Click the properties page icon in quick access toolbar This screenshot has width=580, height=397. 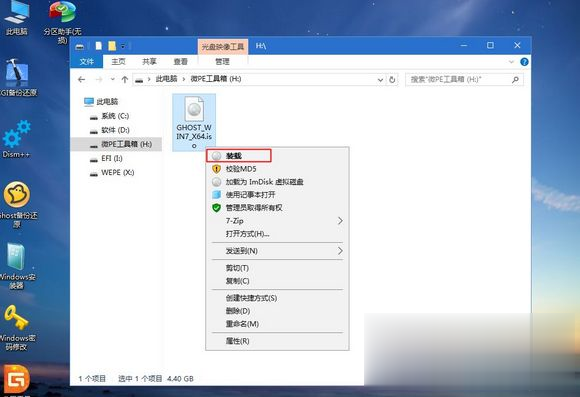(98, 46)
